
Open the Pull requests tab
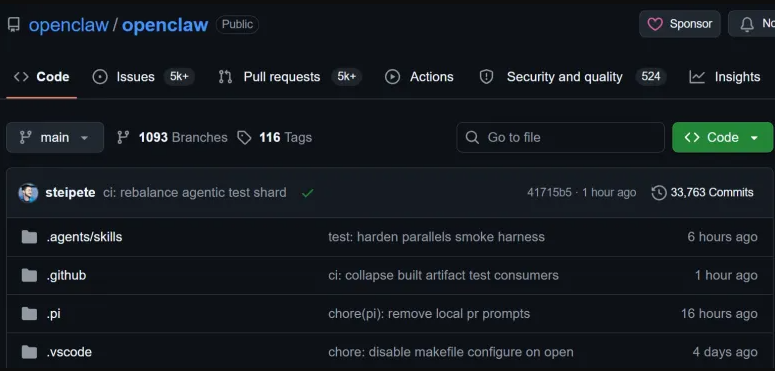290,77
